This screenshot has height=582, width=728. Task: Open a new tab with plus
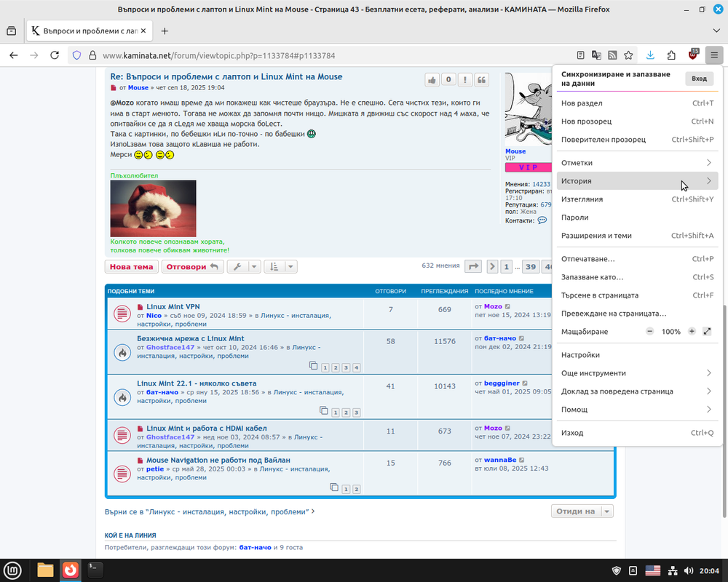point(165,31)
